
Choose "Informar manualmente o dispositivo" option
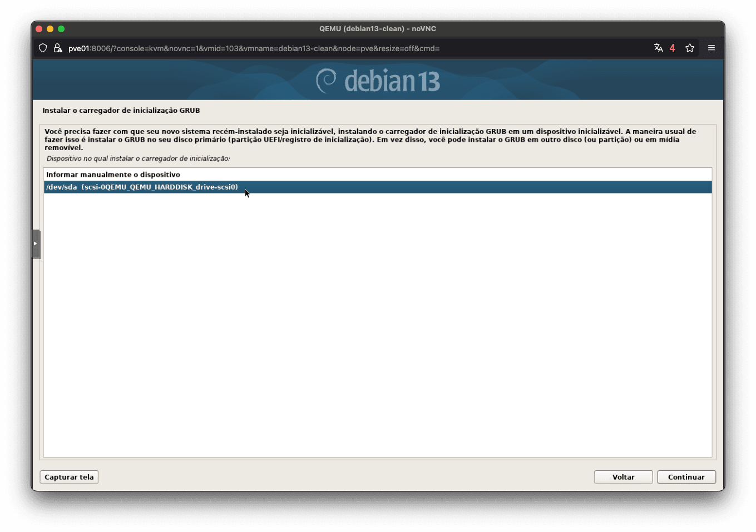pos(378,175)
